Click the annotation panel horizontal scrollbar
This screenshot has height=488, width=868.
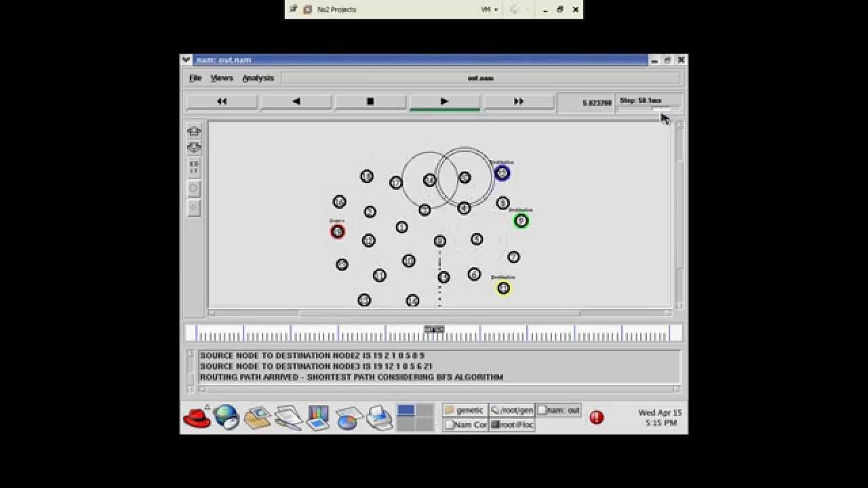click(438, 389)
